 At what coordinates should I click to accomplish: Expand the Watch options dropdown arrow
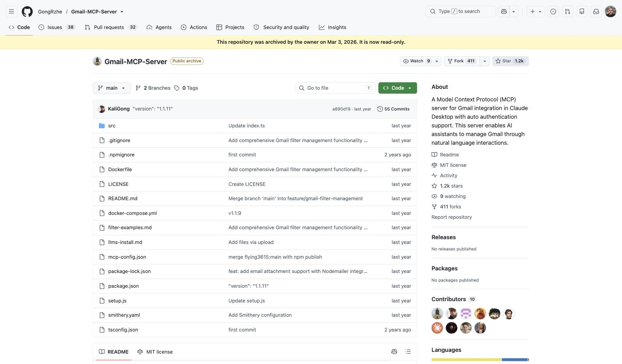click(437, 61)
